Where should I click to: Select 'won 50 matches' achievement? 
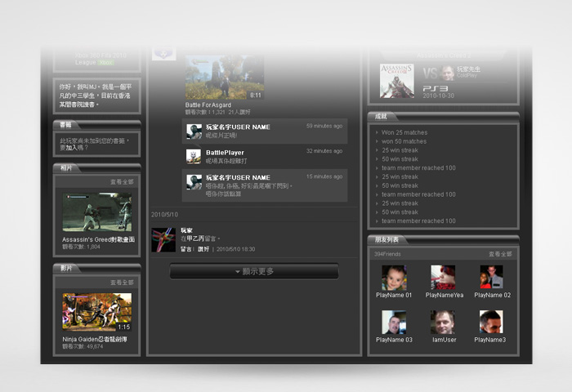pyautogui.click(x=404, y=141)
